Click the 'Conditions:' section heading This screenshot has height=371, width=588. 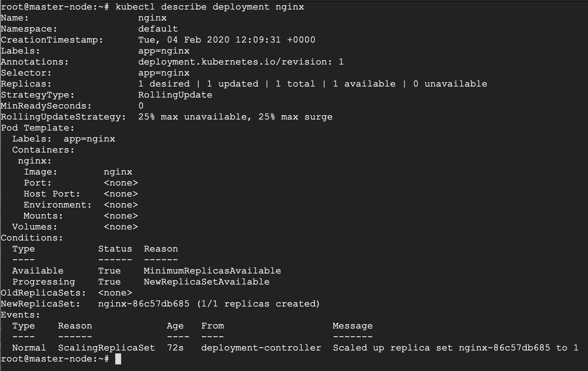click(32, 238)
